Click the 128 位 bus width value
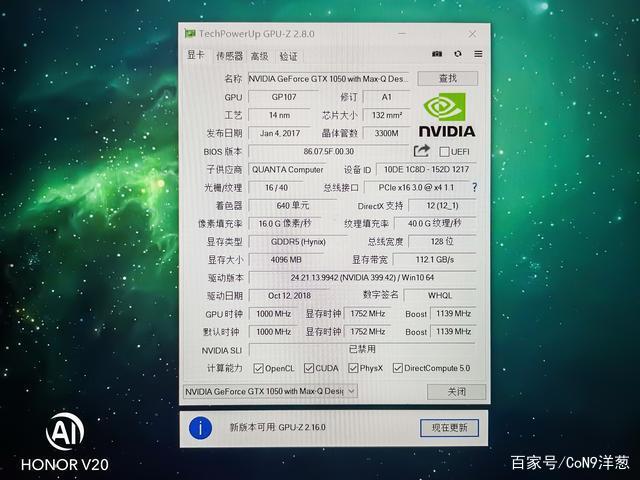 click(442, 242)
